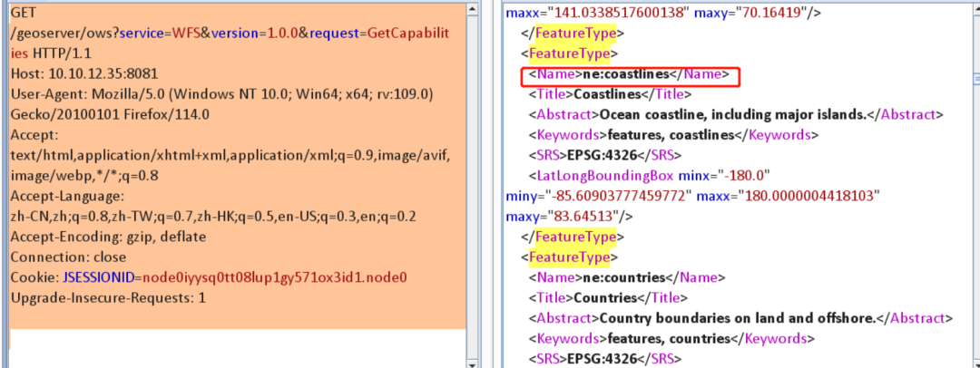
Task: Click the 'image/webp,*/*;q=0.8' line
Action: click(x=84, y=176)
